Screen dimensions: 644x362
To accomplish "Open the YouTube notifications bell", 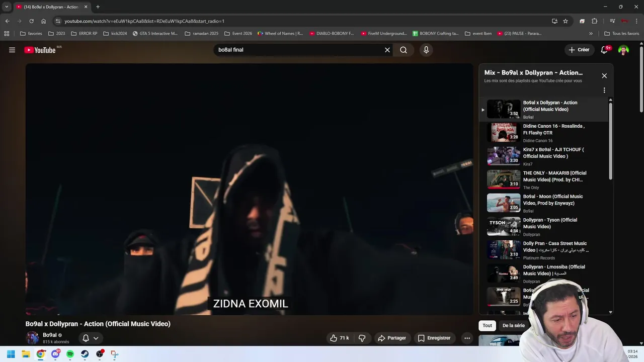I will [x=604, y=50].
